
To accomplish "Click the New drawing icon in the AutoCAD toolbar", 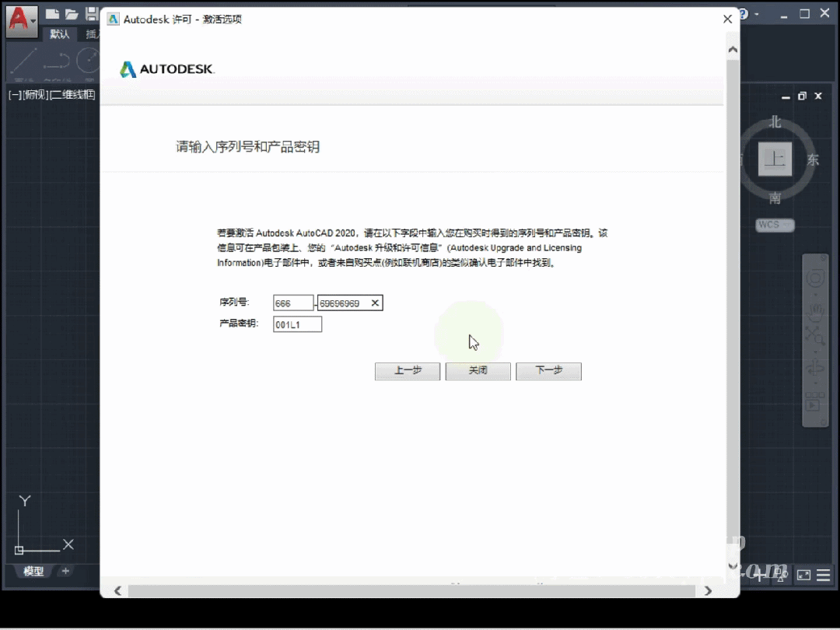I will point(52,14).
